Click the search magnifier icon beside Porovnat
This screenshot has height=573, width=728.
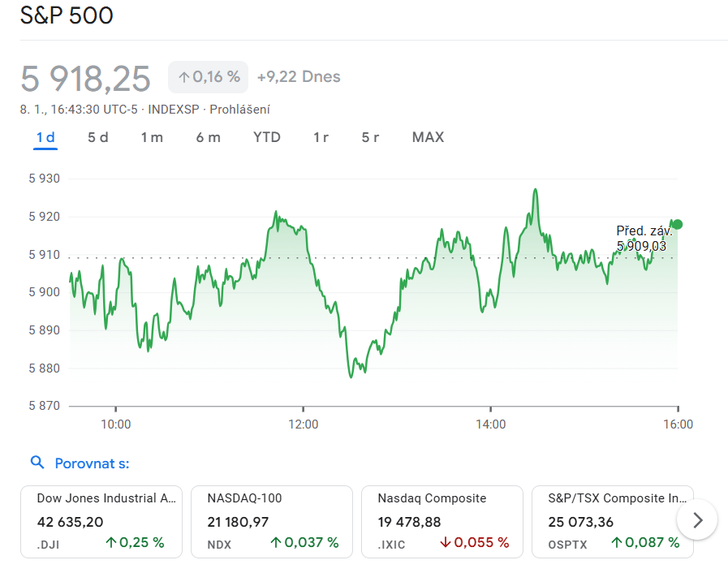pos(37,463)
